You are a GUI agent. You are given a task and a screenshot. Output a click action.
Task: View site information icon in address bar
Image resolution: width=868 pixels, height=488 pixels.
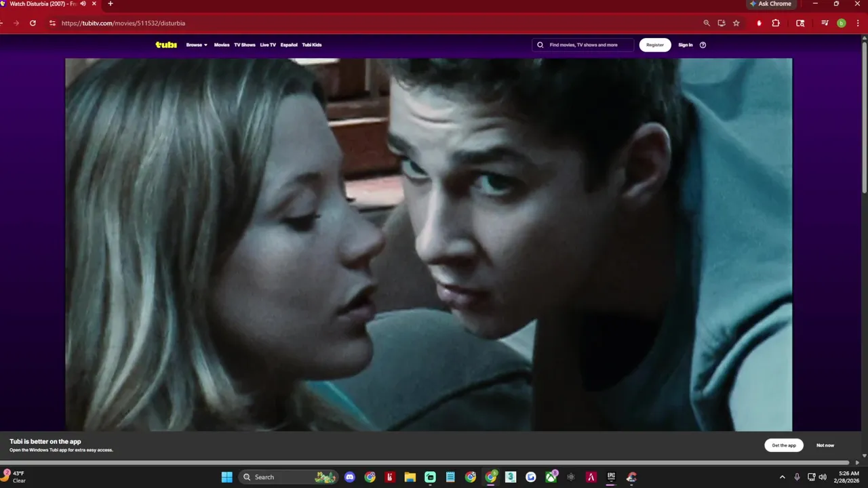[52, 23]
